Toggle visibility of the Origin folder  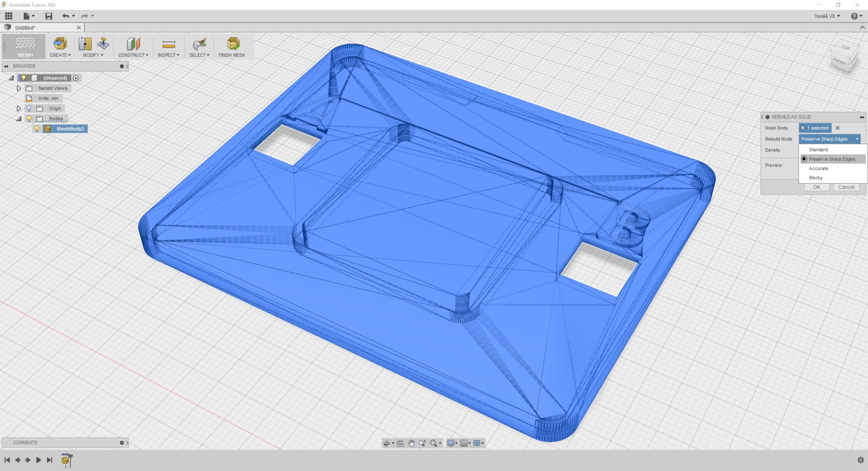[29, 108]
